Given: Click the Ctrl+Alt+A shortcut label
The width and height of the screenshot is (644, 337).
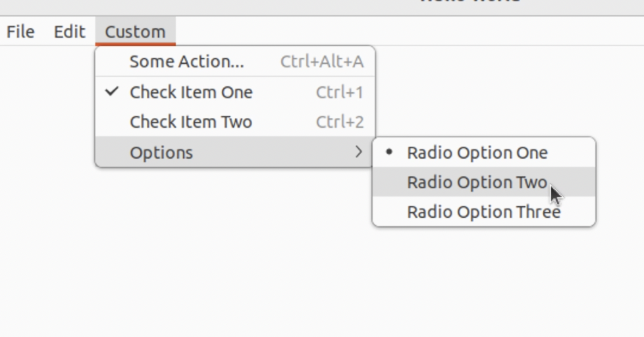Looking at the screenshot, I should point(322,62).
